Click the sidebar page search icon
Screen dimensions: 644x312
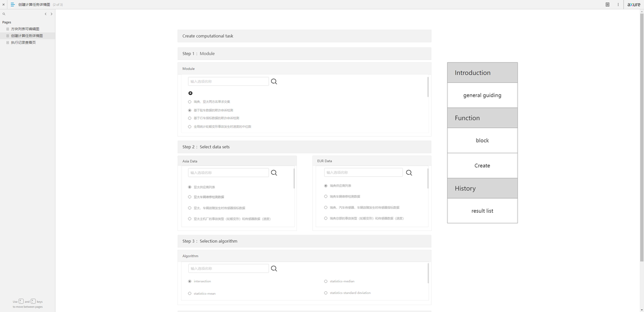point(4,14)
